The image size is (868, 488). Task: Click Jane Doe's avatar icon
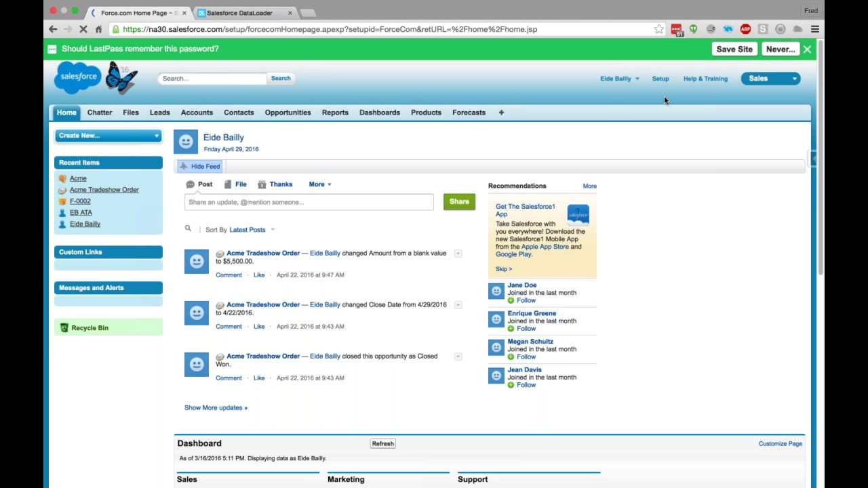[x=496, y=291]
